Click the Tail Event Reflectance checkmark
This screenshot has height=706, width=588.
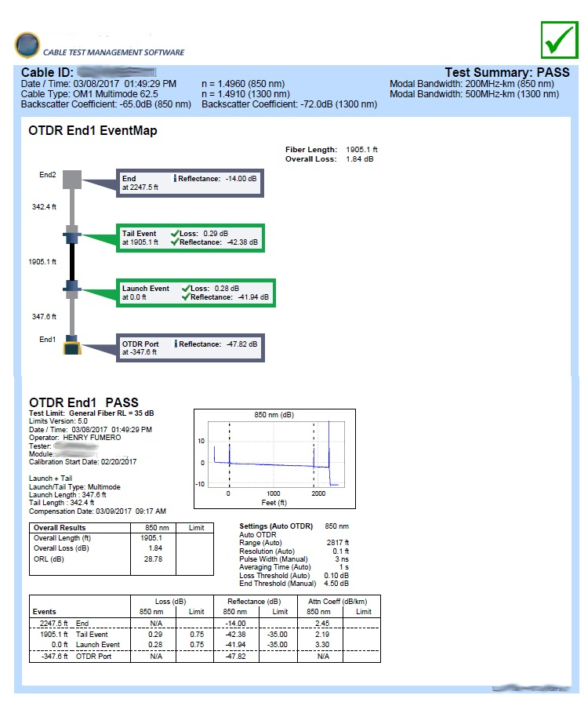pos(186,242)
